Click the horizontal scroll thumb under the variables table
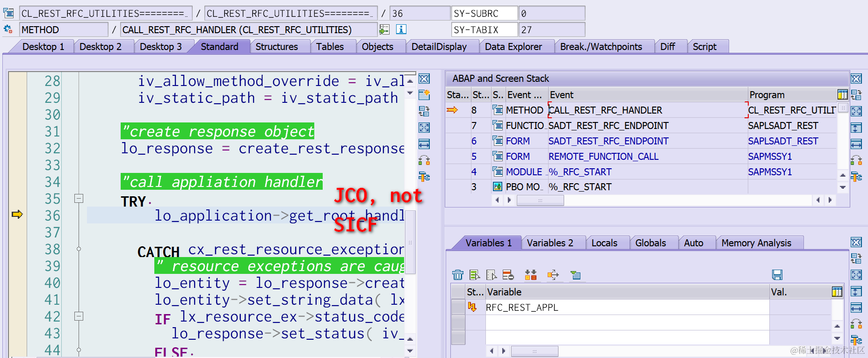This screenshot has width=868, height=358. 535,351
